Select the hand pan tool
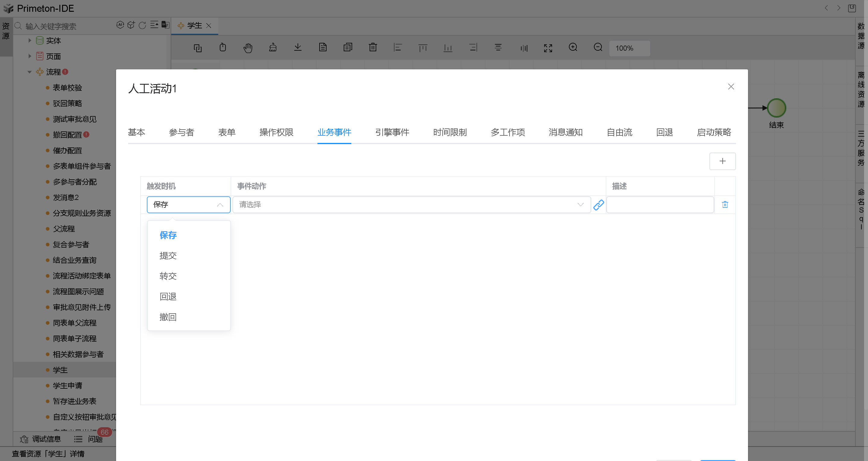Viewport: 868px width, 461px height. (248, 48)
